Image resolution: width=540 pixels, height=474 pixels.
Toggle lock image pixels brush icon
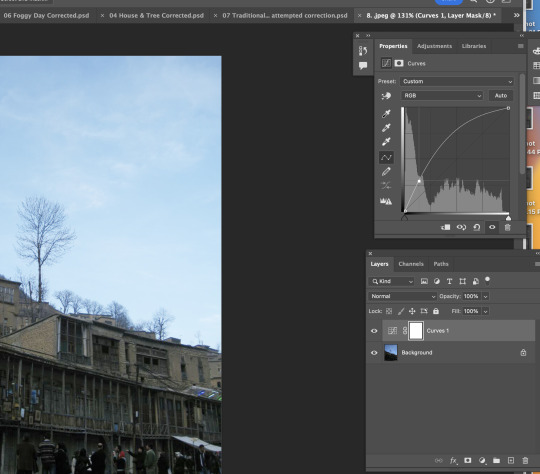click(x=401, y=311)
